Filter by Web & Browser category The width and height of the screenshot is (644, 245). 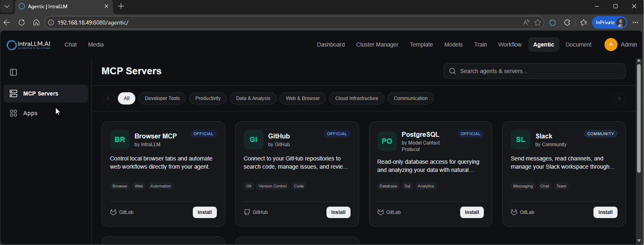(303, 98)
